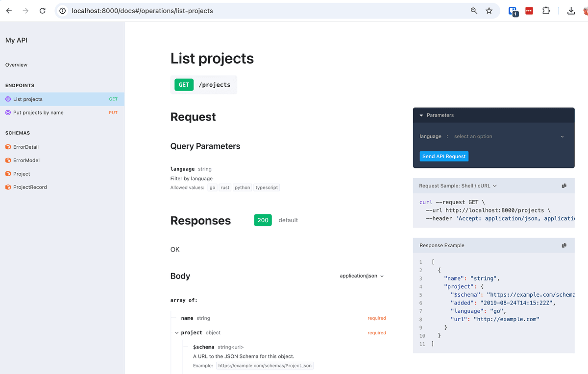The width and height of the screenshot is (588, 374).
Task: Collapse the Parameters panel
Action: point(421,115)
